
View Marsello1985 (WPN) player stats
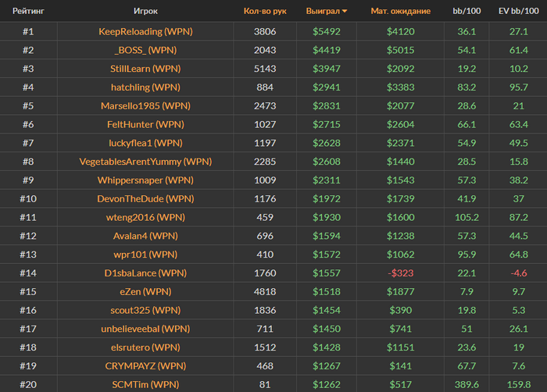point(145,105)
